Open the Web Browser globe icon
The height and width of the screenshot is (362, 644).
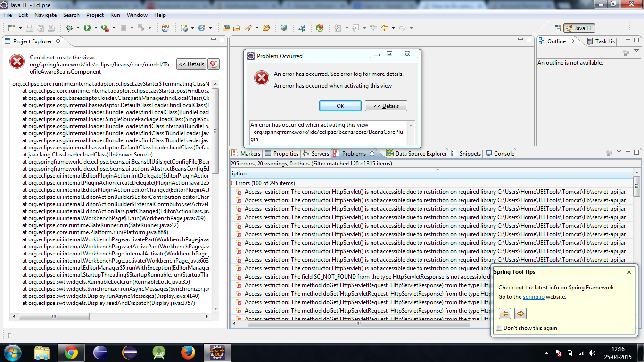pyautogui.click(x=284, y=28)
